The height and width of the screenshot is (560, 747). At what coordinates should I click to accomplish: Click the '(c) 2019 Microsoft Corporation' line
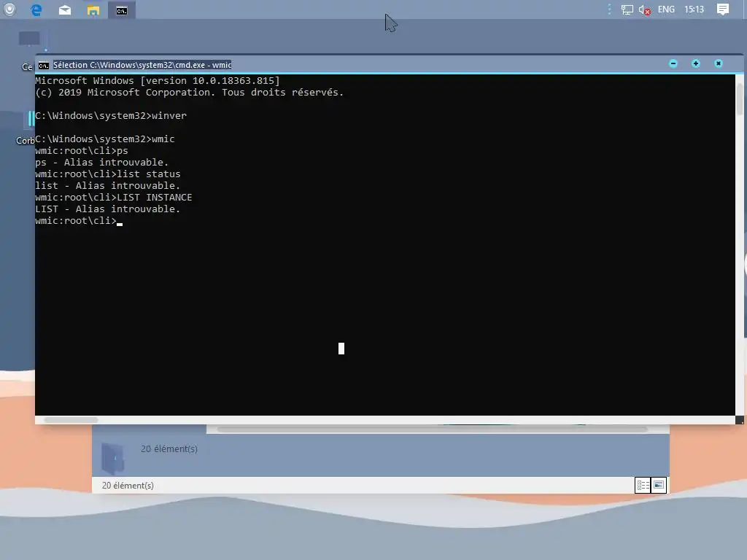click(x=190, y=93)
